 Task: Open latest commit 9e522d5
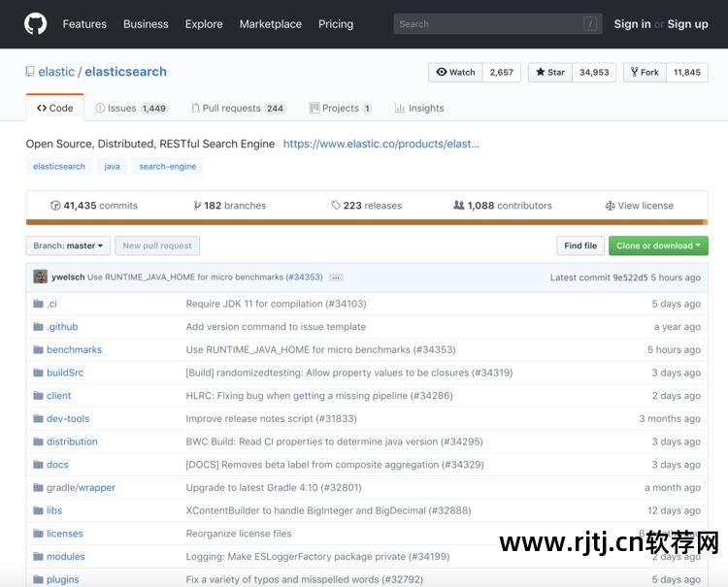point(630,277)
